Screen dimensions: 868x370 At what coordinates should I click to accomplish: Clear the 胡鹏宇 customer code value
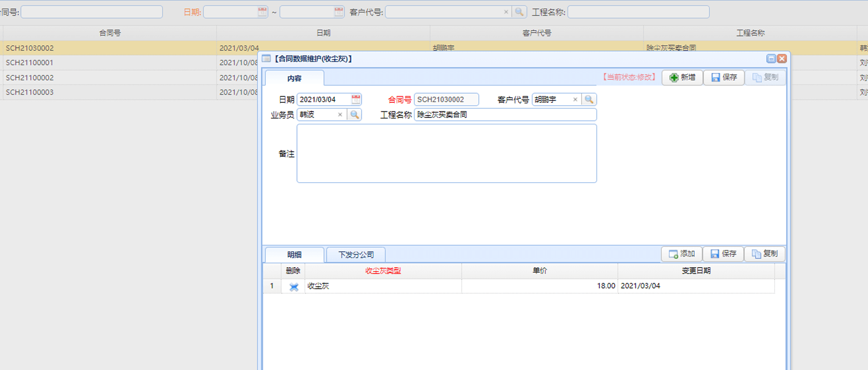(575, 99)
